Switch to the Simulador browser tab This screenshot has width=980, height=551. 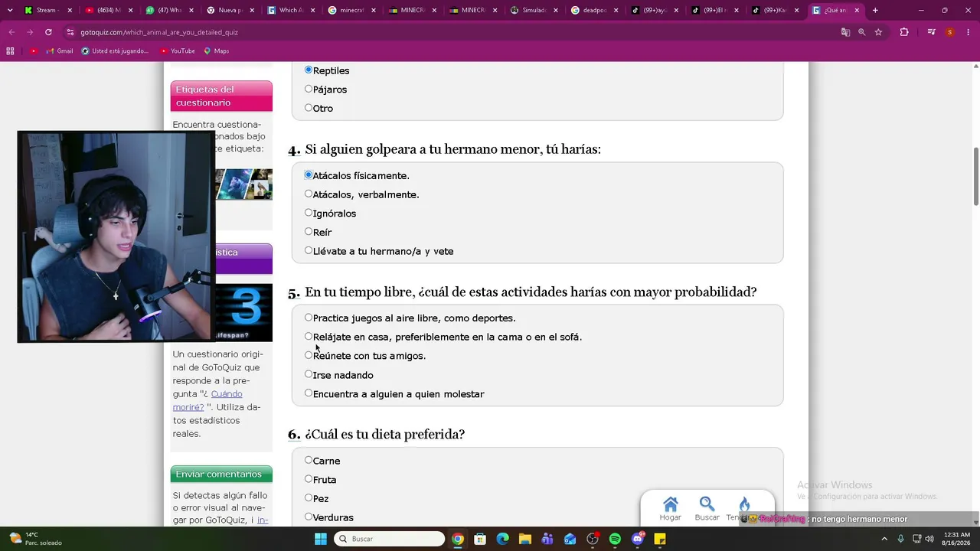(x=534, y=10)
